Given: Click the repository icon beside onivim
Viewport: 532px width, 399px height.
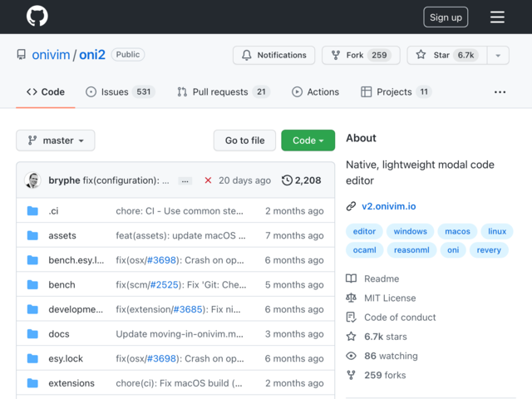Looking at the screenshot, I should (x=22, y=55).
